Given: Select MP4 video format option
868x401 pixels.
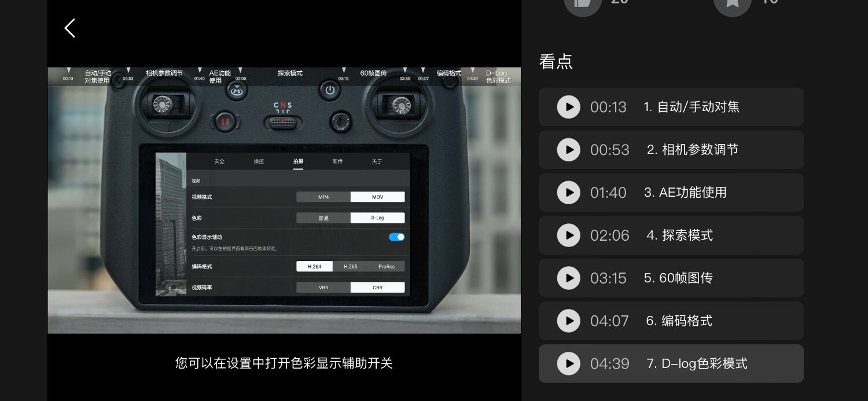Looking at the screenshot, I should (x=323, y=197).
